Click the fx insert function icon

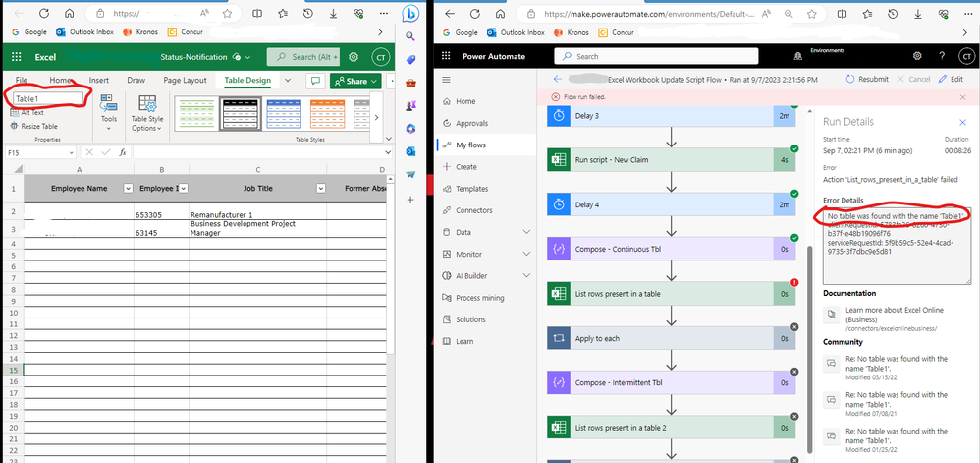tap(123, 152)
